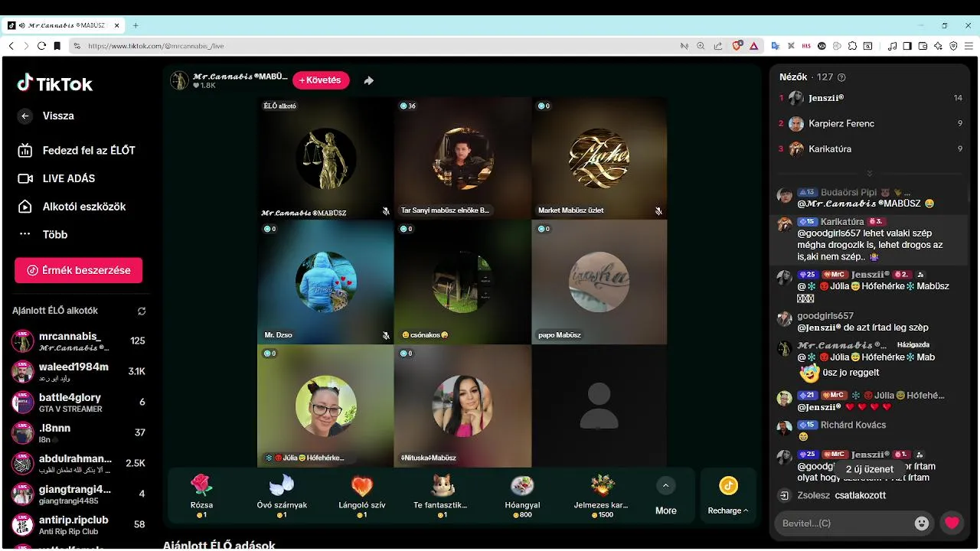Viewport: 980px width, 551px height.
Task: Open the browser hamburger menu
Action: pyautogui.click(x=969, y=46)
